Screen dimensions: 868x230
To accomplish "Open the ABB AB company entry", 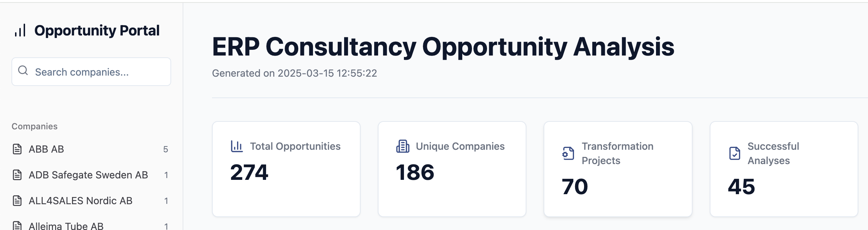I will tap(47, 149).
